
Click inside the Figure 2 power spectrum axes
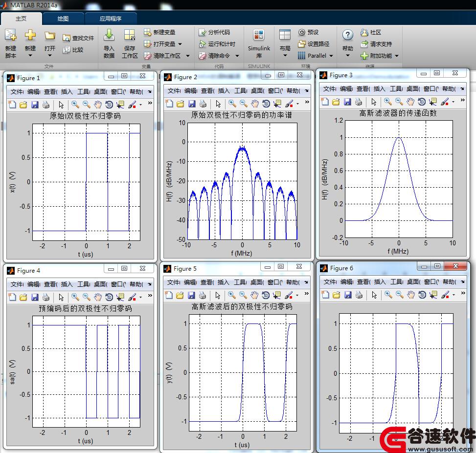click(242, 181)
